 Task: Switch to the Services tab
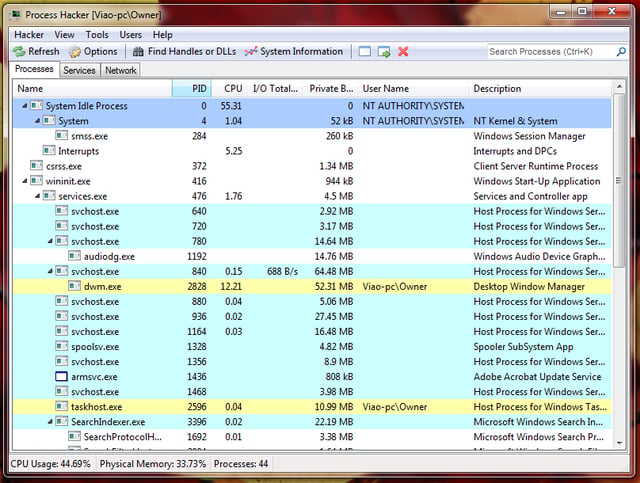pos(79,70)
